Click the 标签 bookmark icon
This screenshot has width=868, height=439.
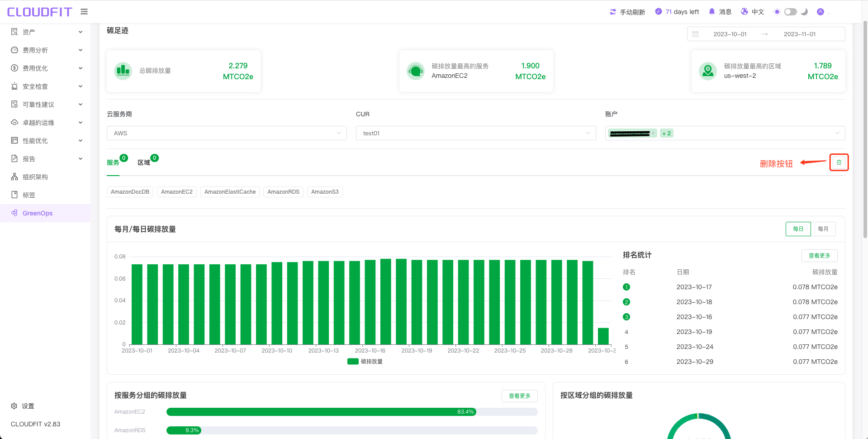click(14, 195)
